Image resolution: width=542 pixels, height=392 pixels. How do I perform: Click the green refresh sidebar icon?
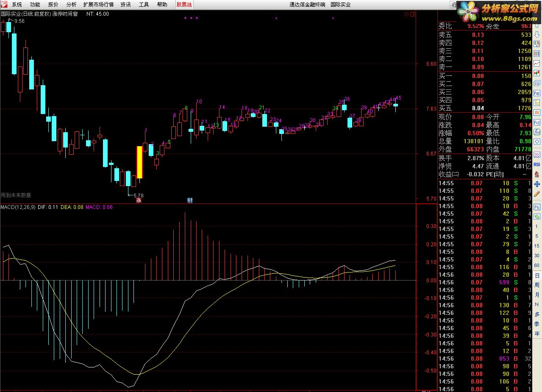537,217
